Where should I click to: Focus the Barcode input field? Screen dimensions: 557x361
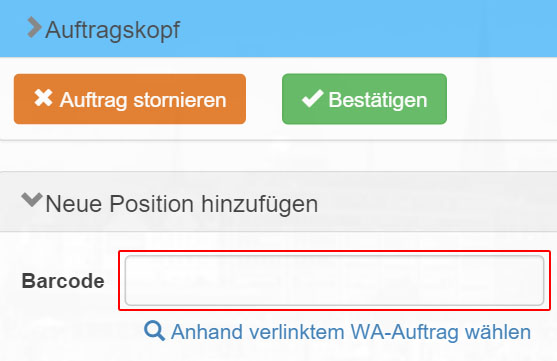[334, 280]
